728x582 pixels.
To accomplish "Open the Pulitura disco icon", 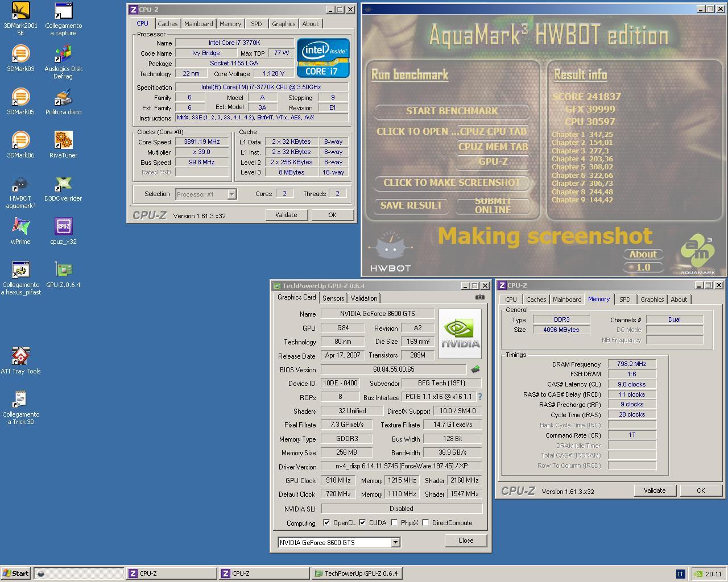I will point(63,102).
